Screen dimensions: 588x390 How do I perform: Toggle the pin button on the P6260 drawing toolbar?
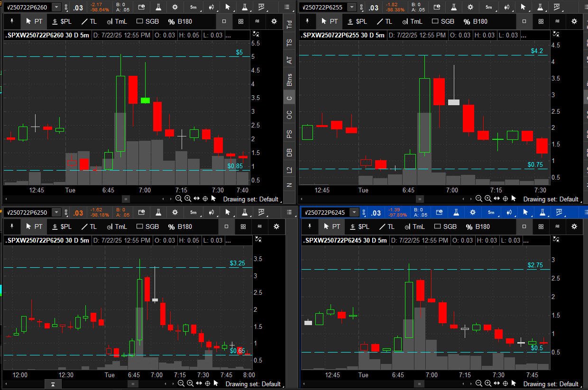pyautogui.click(x=12, y=21)
